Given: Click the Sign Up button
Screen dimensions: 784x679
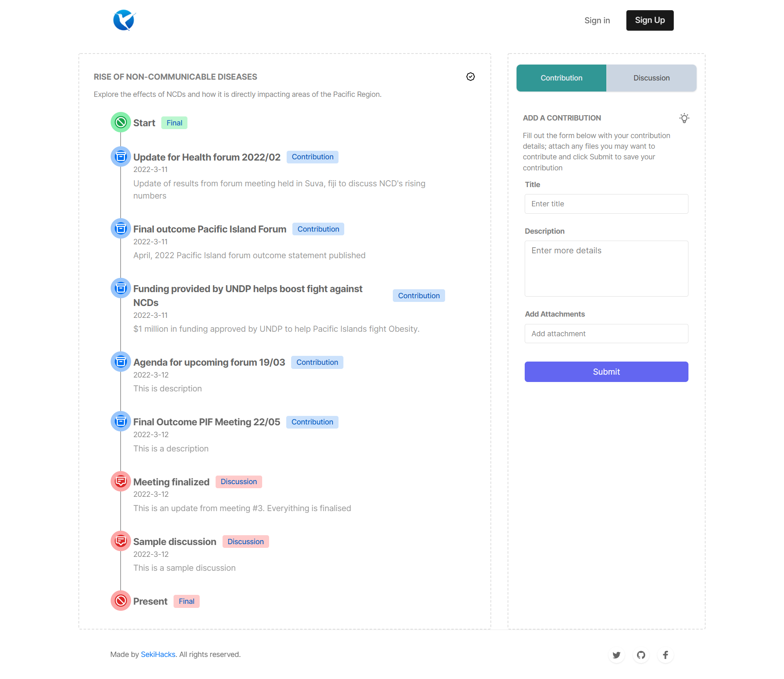Looking at the screenshot, I should click(650, 20).
